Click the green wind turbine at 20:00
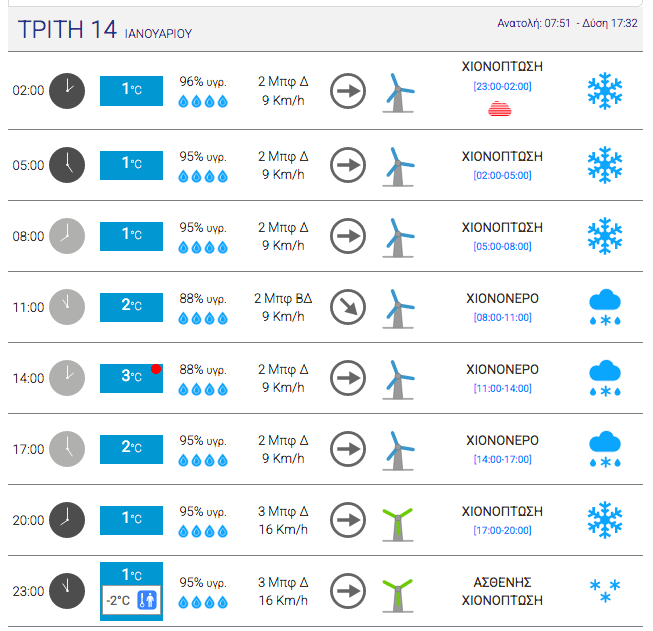Image resolution: width=653 pixels, height=631 pixels. click(400, 520)
